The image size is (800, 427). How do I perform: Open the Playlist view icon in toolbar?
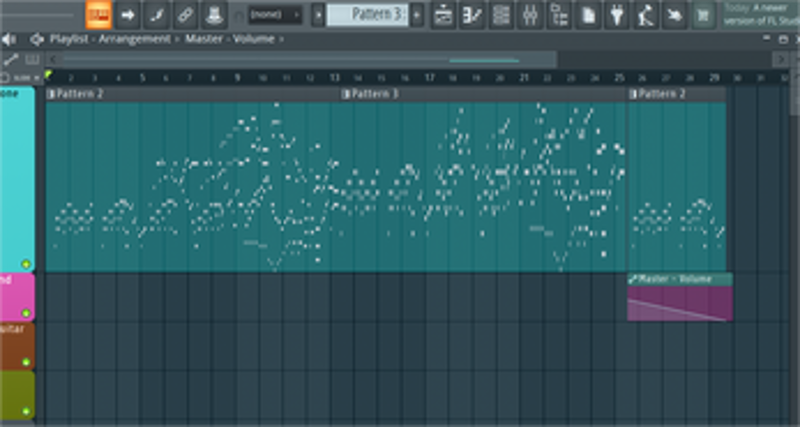(443, 15)
